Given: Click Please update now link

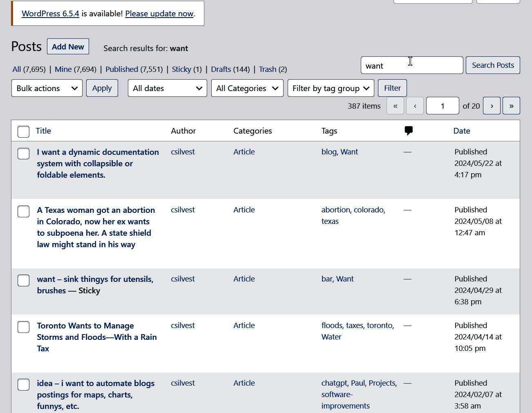Looking at the screenshot, I should coord(159,13).
